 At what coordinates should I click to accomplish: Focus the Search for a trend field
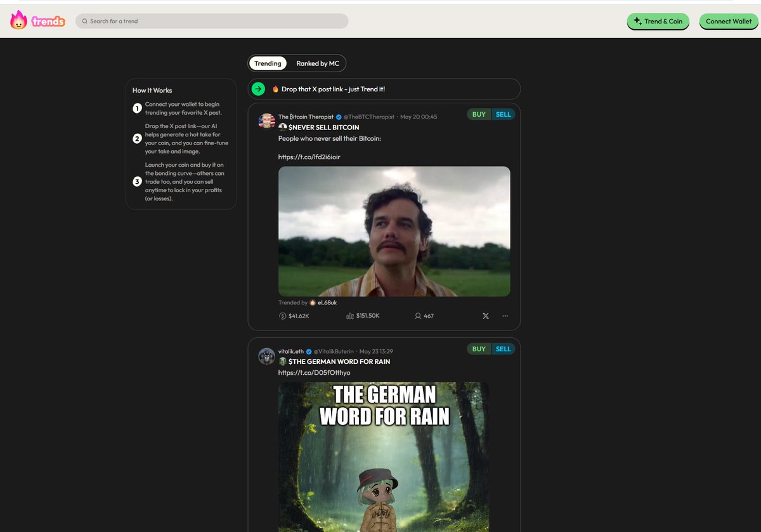212,21
